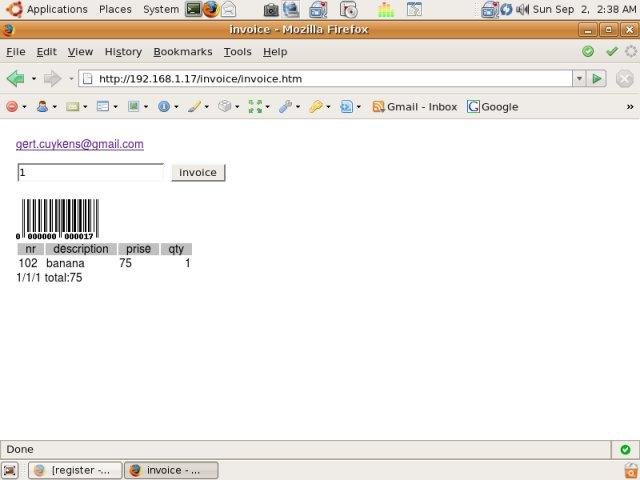Open the View menu
Viewport: 640px width, 480px height.
coord(80,52)
